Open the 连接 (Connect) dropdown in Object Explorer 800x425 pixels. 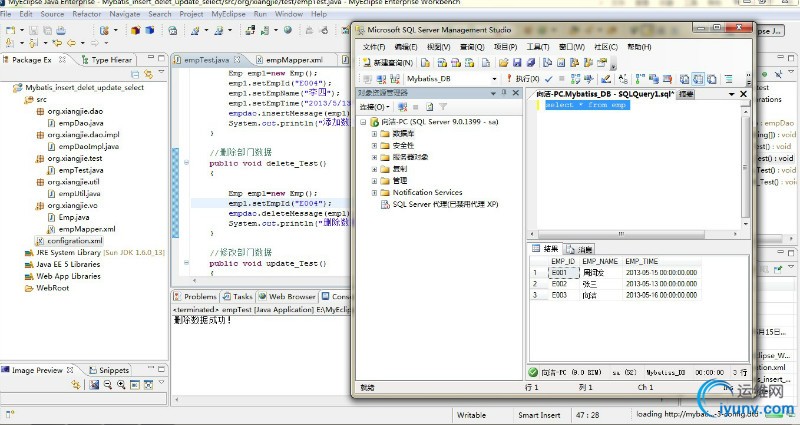[x=374, y=107]
